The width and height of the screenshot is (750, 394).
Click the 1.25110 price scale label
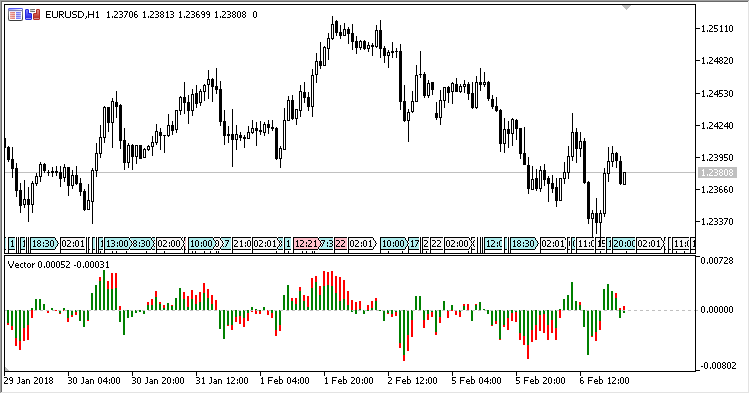click(x=717, y=29)
